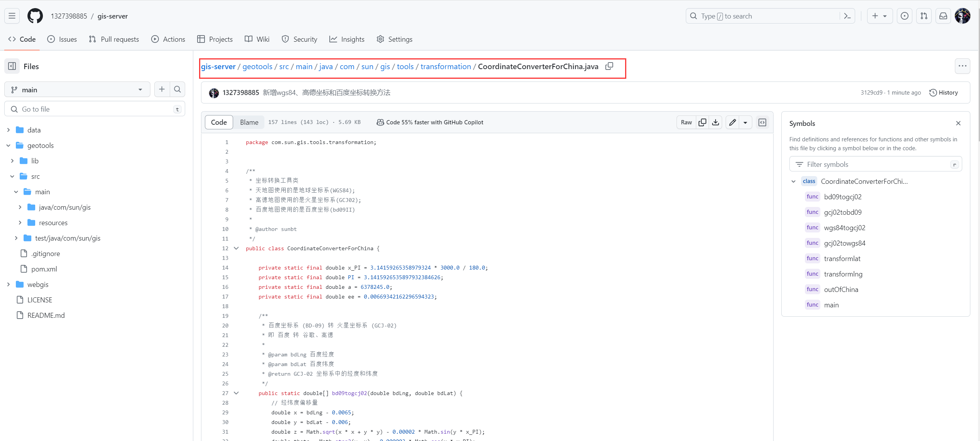Search this repository magnifier icon
Screen dimensions: 980x441
pos(177,90)
